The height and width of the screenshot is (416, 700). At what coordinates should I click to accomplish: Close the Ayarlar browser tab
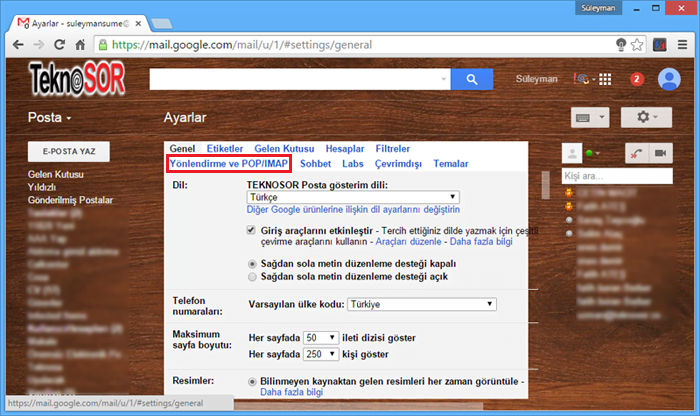point(138,23)
